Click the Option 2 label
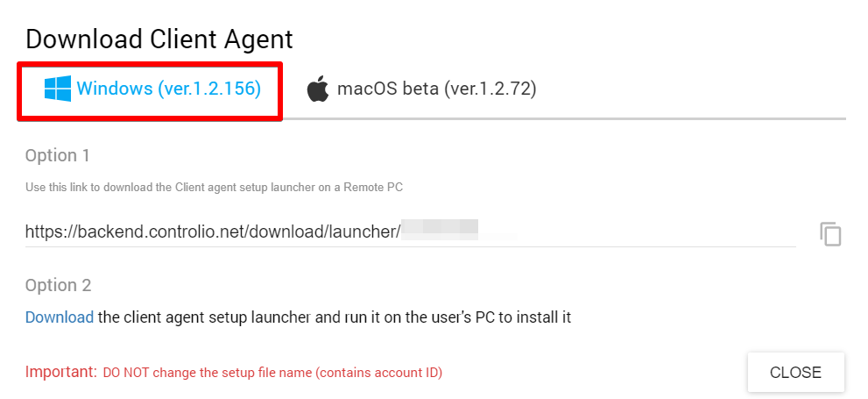 click(58, 285)
